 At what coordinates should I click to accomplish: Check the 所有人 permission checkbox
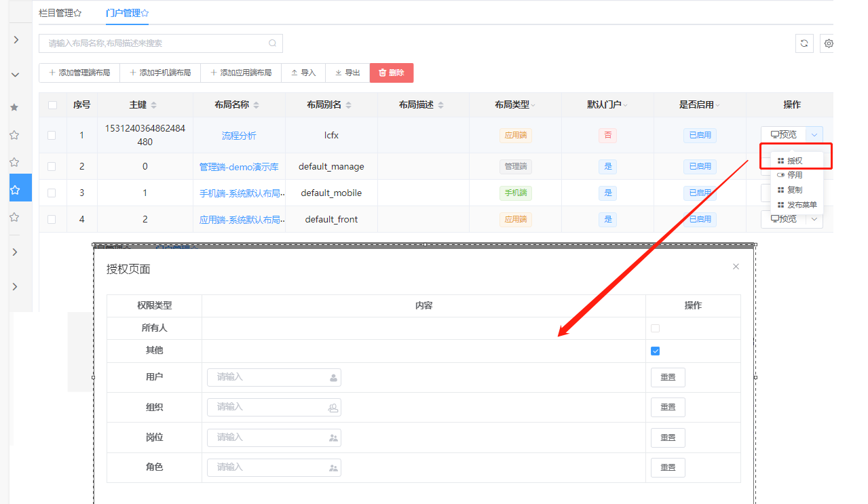click(655, 328)
